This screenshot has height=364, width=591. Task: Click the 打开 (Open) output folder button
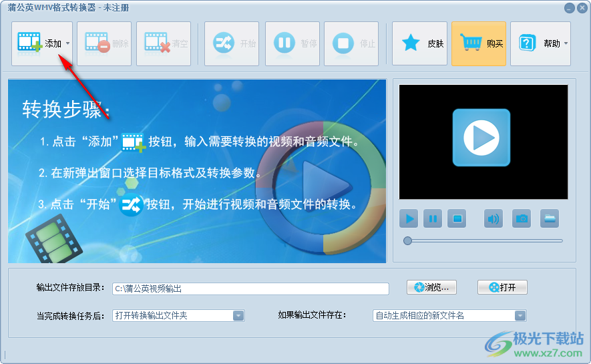(x=502, y=287)
